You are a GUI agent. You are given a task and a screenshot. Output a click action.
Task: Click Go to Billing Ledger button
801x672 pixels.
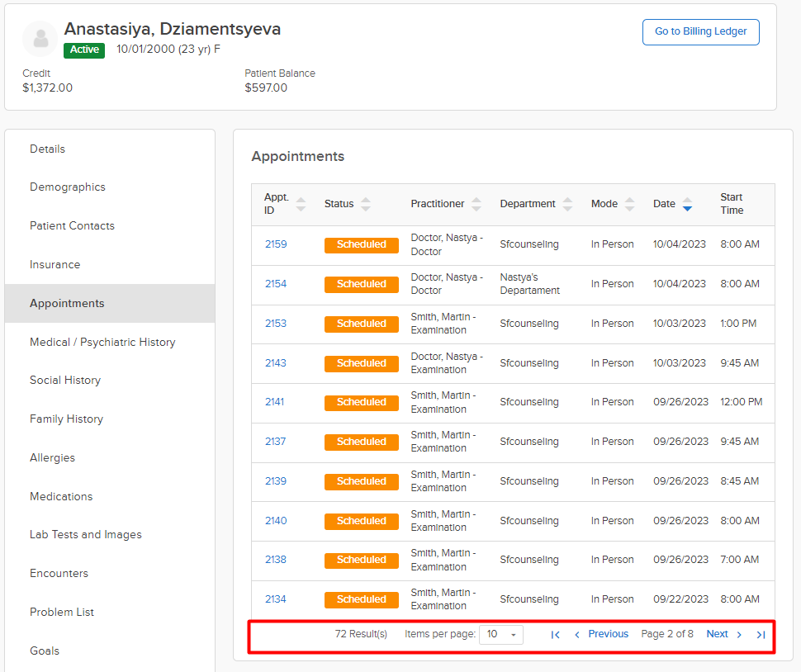coord(700,31)
